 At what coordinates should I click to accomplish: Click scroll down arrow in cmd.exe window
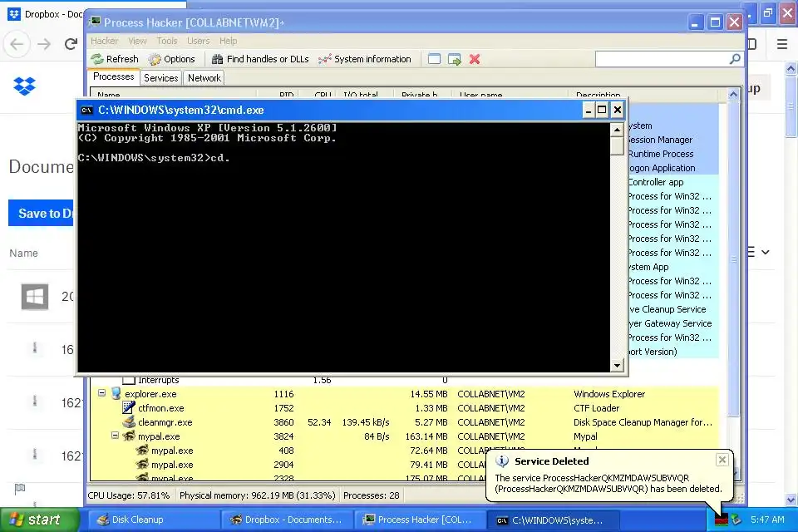coord(617,365)
